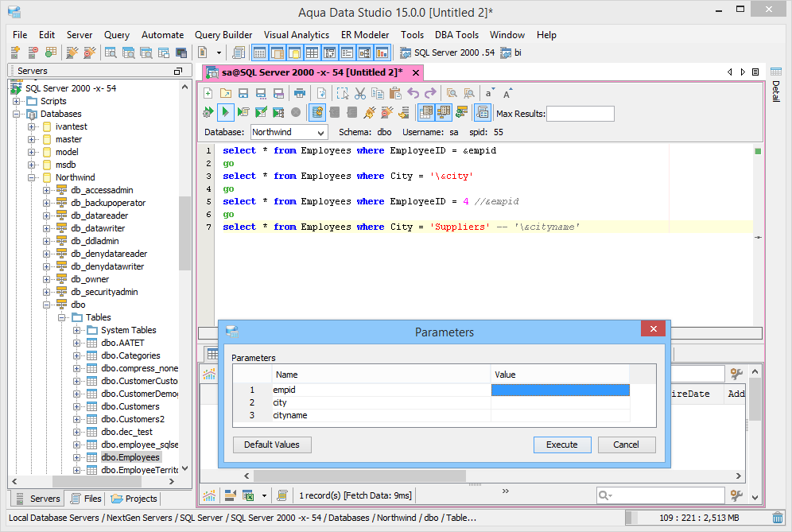Expand the Scripts folder node
The height and width of the screenshot is (532, 792).
pyautogui.click(x=16, y=101)
